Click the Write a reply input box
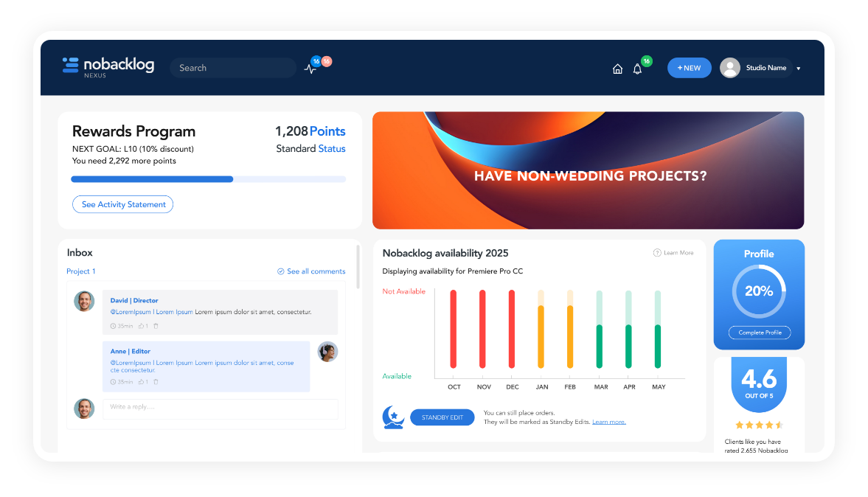Screen dimensions: 868x497 [220, 408]
